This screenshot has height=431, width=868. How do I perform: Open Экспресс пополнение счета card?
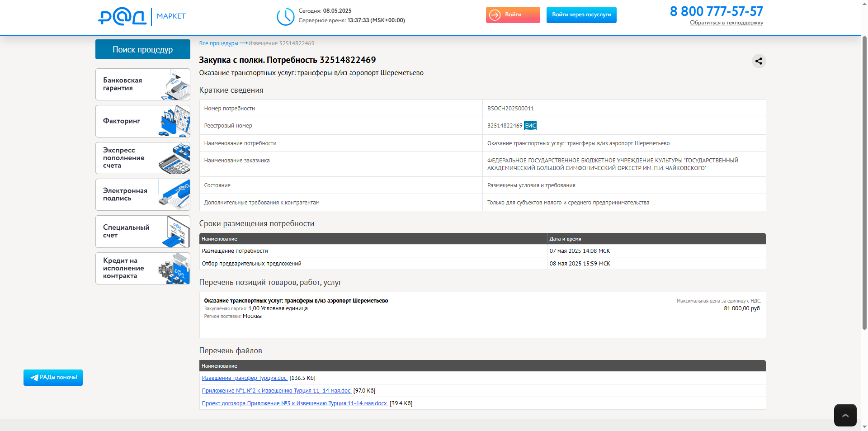pyautogui.click(x=143, y=158)
